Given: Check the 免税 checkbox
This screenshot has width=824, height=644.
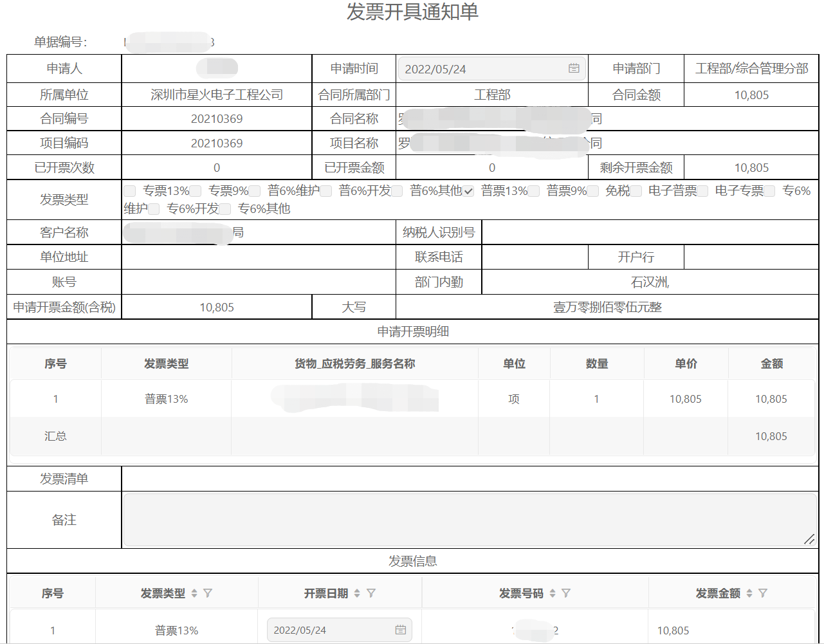Looking at the screenshot, I should point(592,191).
